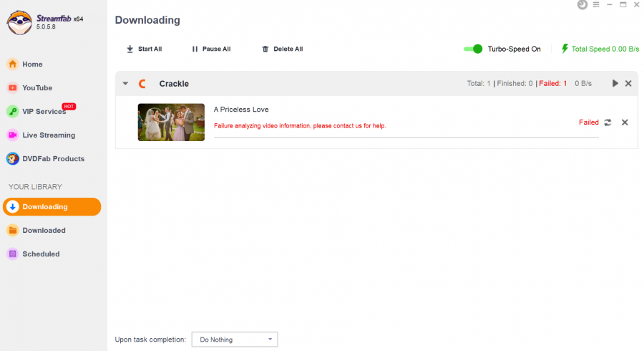Collapse the Crackle download group
Viewport: 644px width, 351px height.
pyautogui.click(x=126, y=83)
